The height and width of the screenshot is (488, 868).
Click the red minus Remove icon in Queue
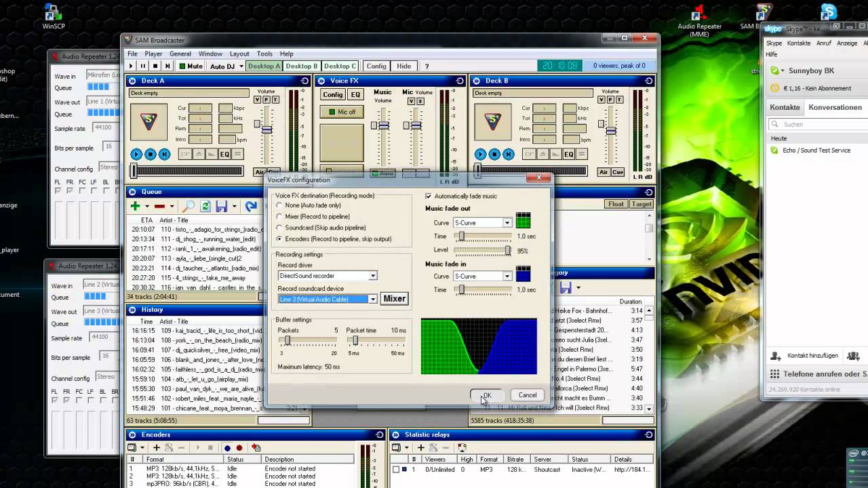pos(159,206)
